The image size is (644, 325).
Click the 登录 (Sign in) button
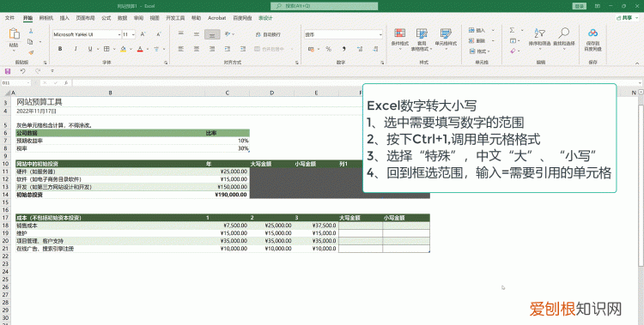pos(579,6)
